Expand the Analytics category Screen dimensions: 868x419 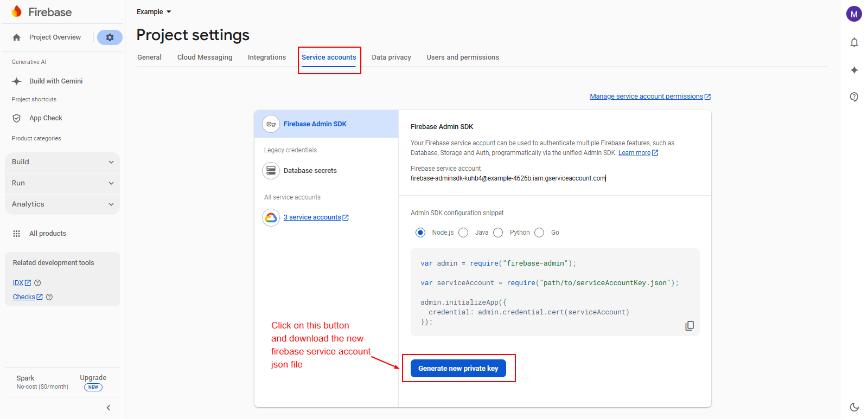click(x=62, y=204)
